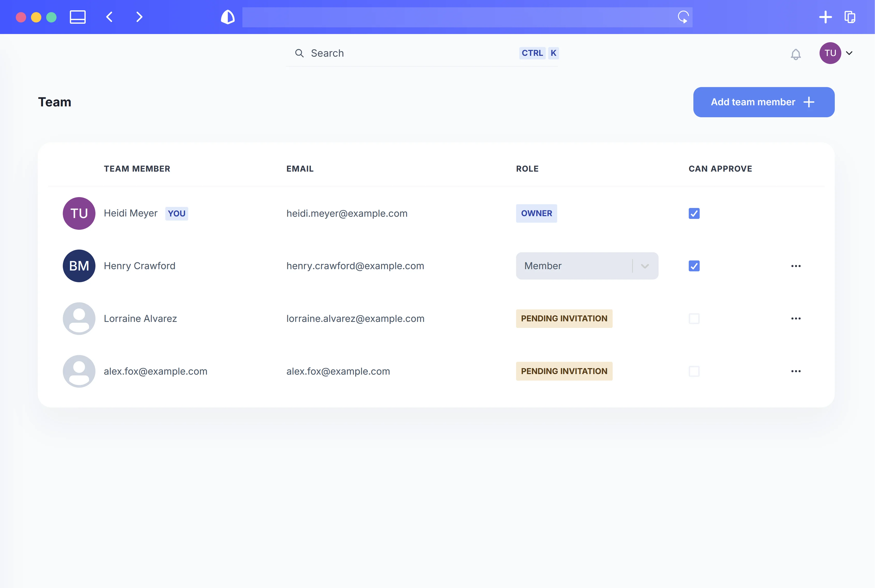The height and width of the screenshot is (588, 875).
Task: Open the ellipsis options for alex.fox@example.com
Action: click(x=796, y=371)
